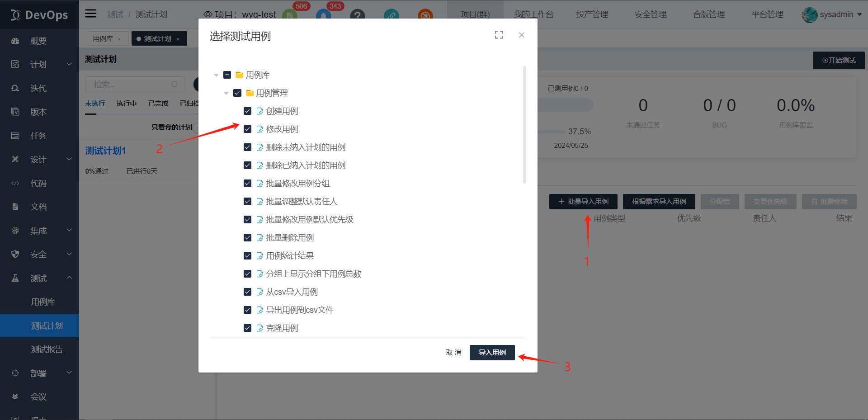Image resolution: width=868 pixels, height=420 pixels.
Task: Open the 测试 (Test) section in sidebar
Action: [x=38, y=278]
